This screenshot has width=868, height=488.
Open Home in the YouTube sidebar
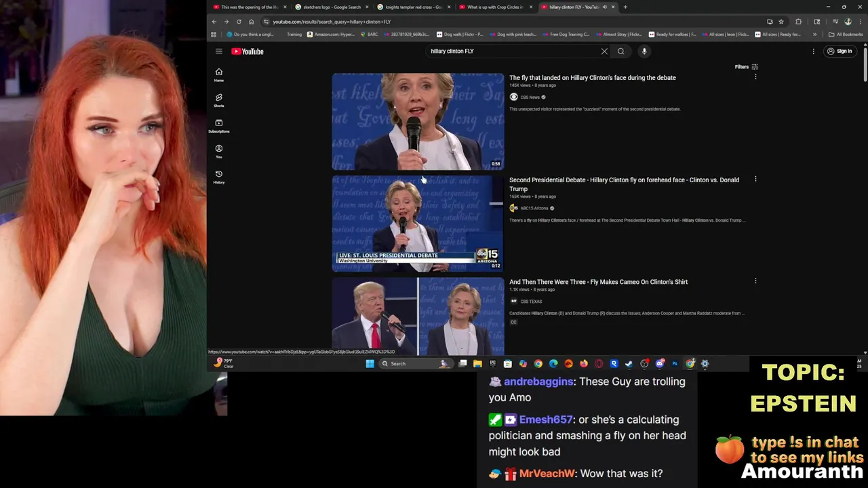coord(219,75)
